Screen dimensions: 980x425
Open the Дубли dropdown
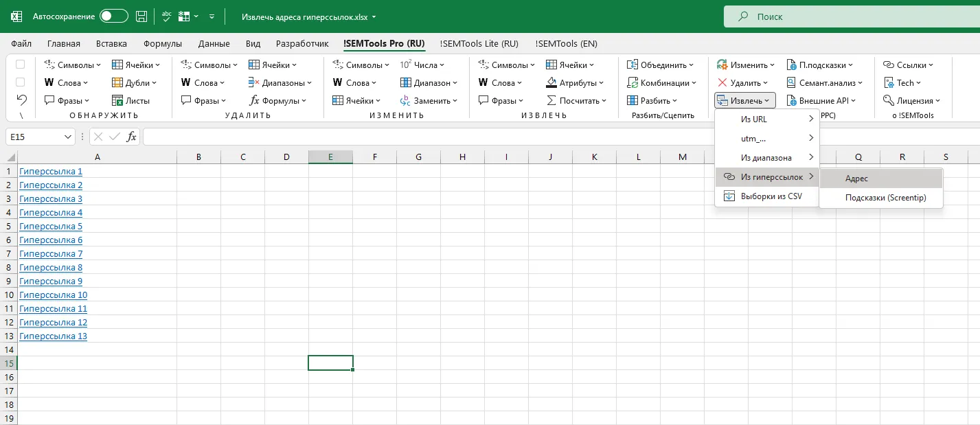(x=134, y=82)
